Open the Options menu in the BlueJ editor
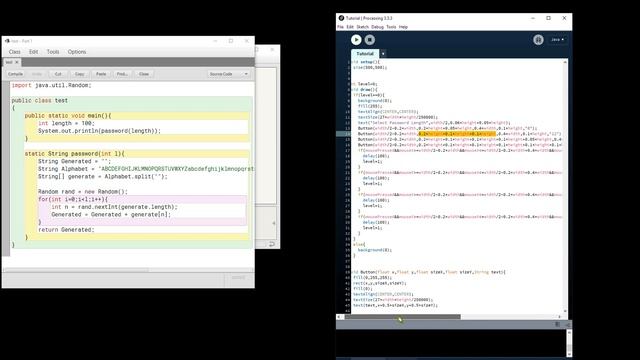The image size is (640, 360). 77,52
